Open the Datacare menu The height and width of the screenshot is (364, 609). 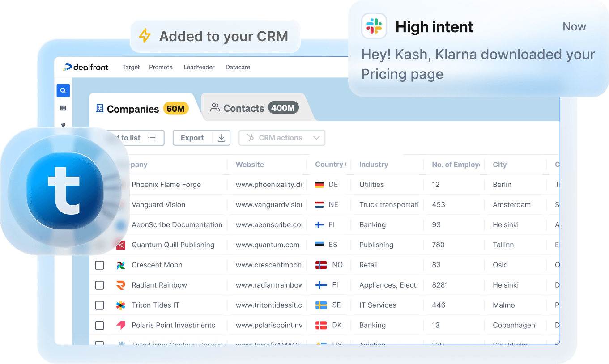coord(238,67)
